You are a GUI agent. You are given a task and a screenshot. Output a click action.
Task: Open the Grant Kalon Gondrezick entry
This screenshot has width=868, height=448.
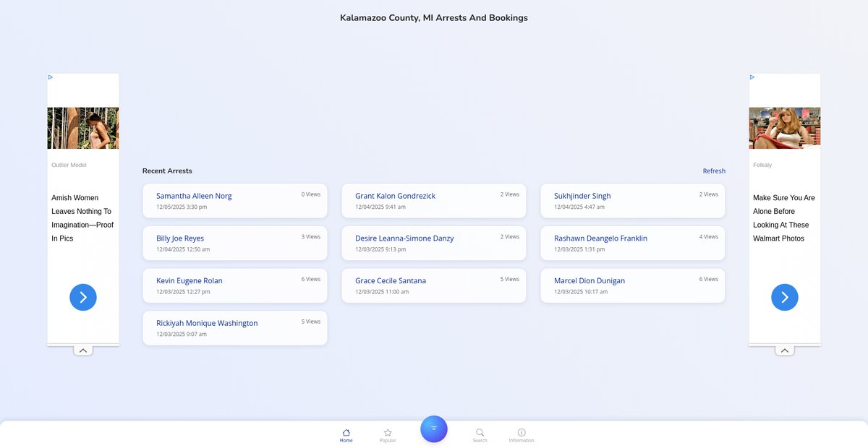click(x=395, y=196)
